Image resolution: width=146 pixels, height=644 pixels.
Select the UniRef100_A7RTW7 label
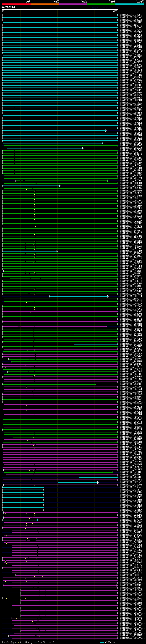[131, 636]
